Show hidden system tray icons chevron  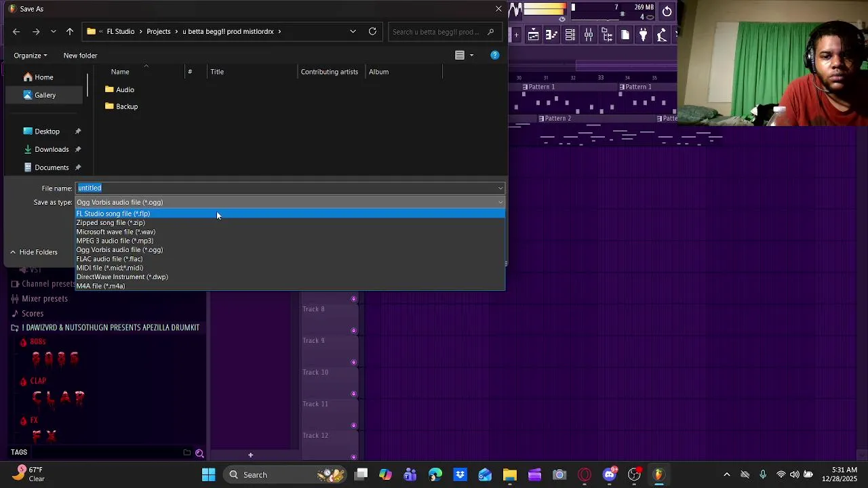coord(727,474)
